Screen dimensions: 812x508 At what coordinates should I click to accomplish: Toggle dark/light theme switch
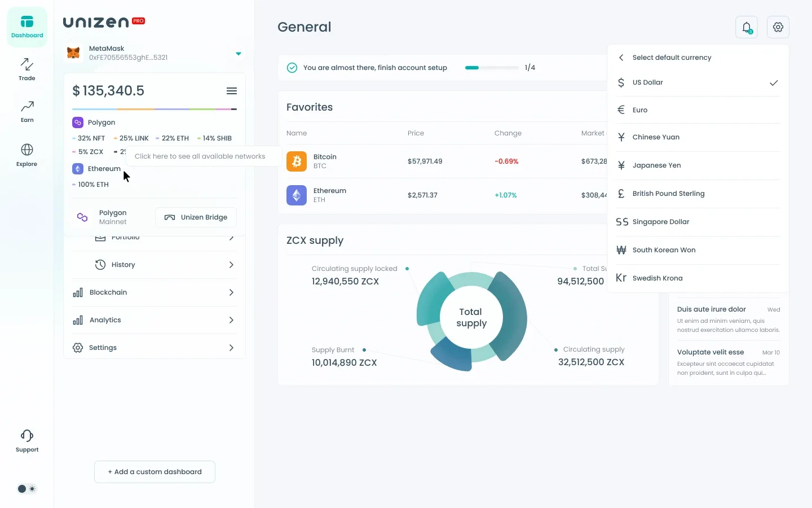[27, 489]
